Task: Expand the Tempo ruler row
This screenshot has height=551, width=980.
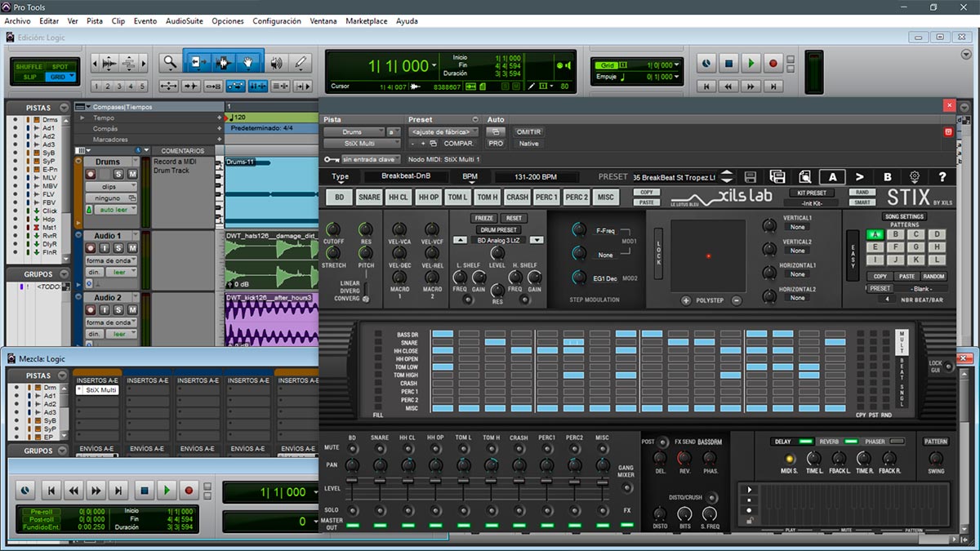Action: coord(81,118)
